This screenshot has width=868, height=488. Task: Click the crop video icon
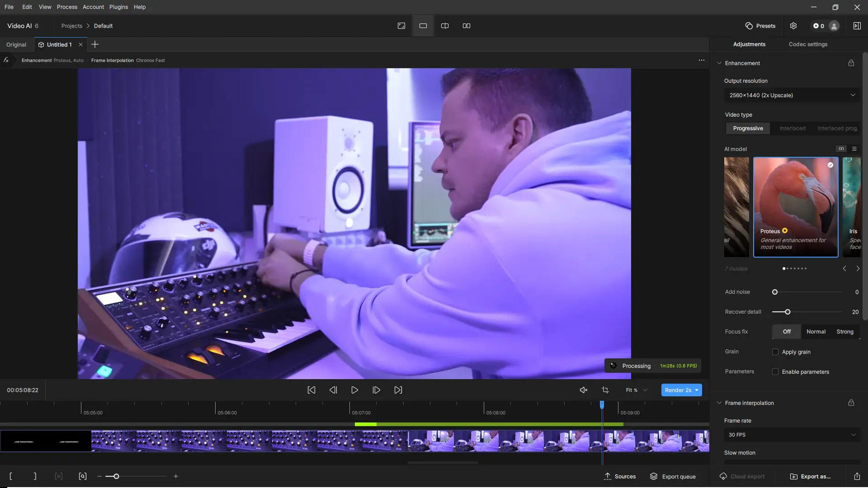pyautogui.click(x=605, y=390)
